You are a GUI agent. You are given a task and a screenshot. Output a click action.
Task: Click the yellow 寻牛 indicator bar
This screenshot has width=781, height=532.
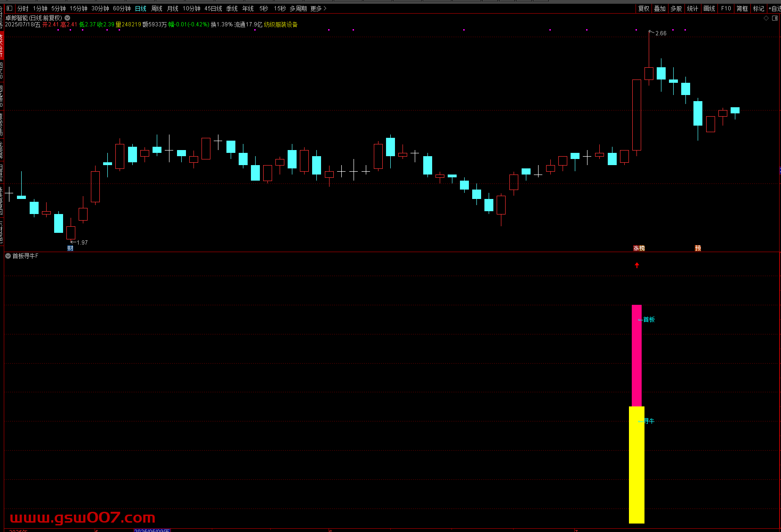[636, 465]
